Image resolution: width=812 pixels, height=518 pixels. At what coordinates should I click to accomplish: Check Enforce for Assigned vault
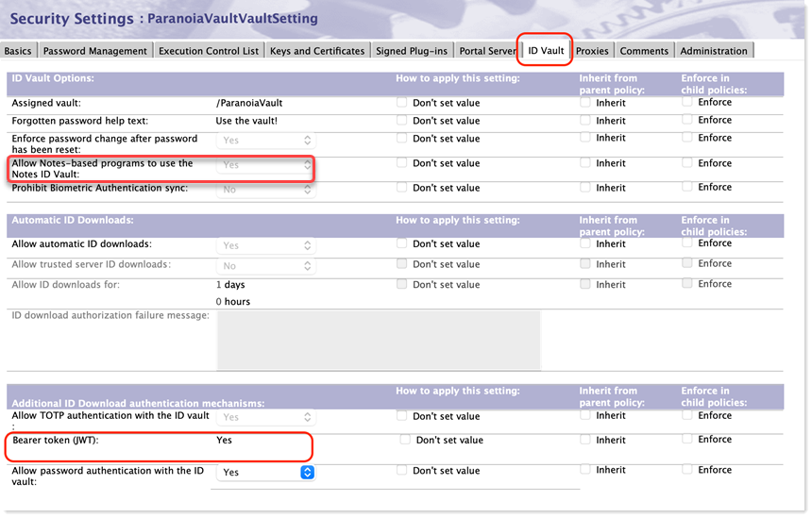coord(687,102)
